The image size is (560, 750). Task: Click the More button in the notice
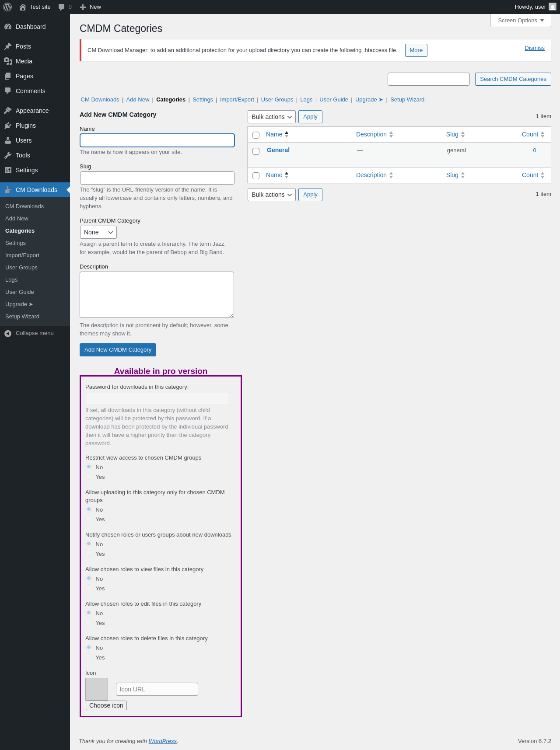[416, 50]
